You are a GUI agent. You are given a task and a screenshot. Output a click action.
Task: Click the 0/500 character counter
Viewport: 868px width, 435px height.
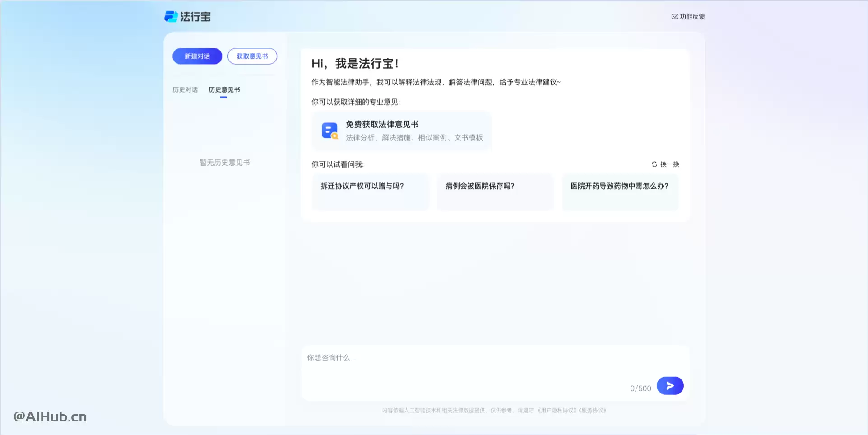pyautogui.click(x=641, y=388)
